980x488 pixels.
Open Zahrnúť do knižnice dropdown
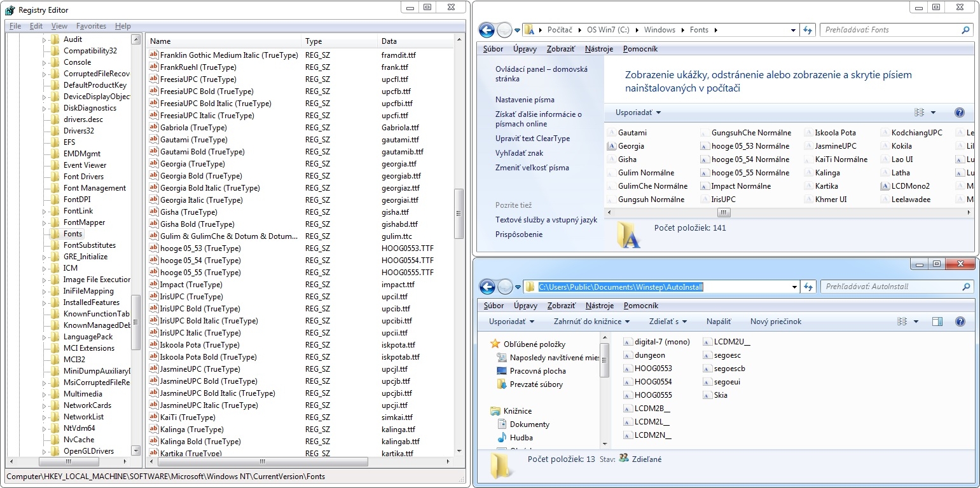[x=591, y=322]
